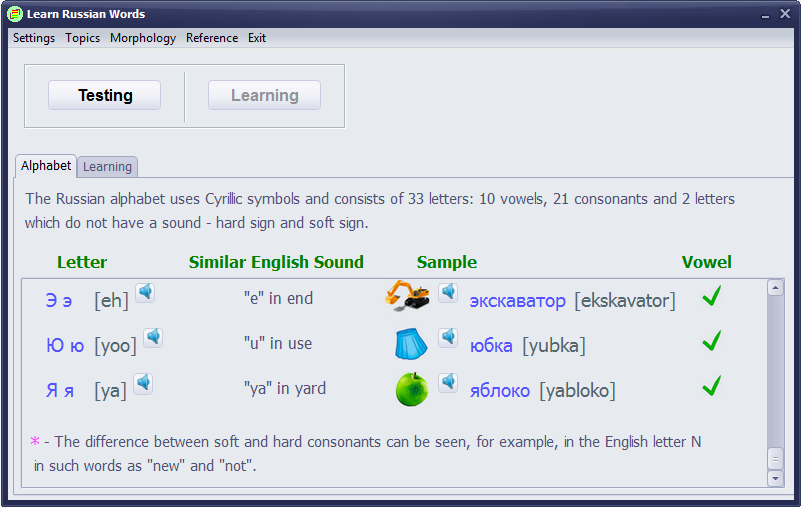Open the Settings menu

[34, 38]
